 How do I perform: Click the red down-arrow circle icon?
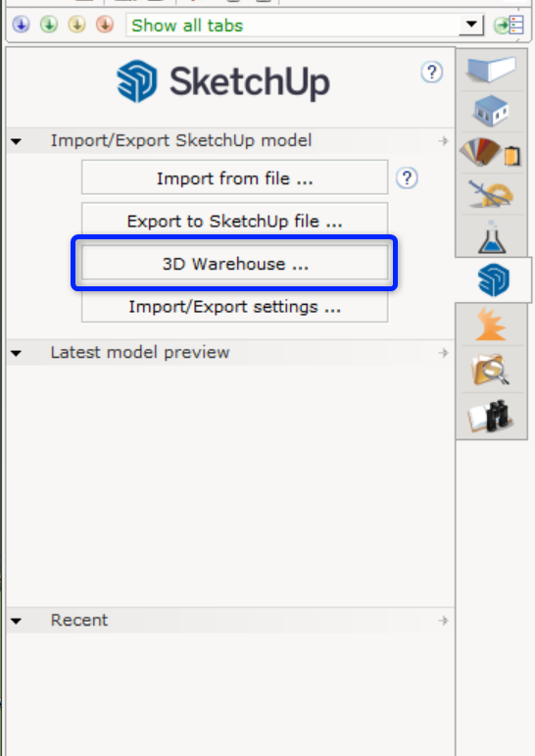coord(105,25)
